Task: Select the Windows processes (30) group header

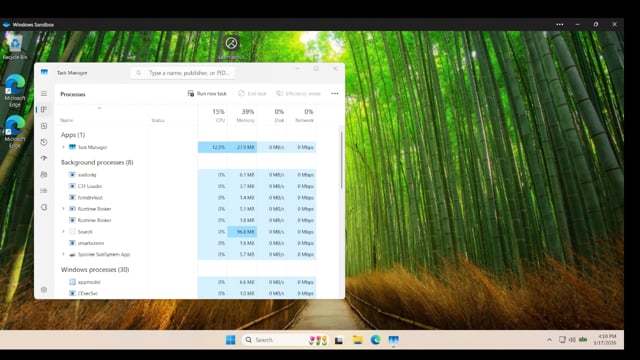Action: pyautogui.click(x=95, y=269)
